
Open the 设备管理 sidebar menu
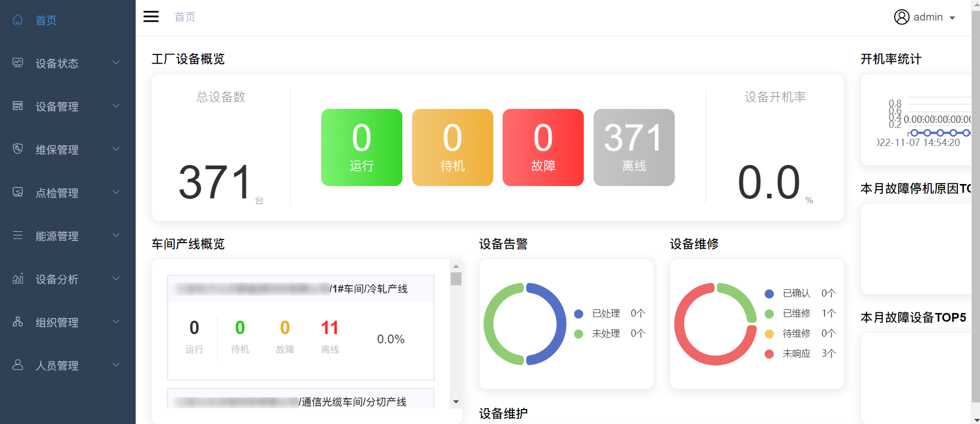coord(68,106)
